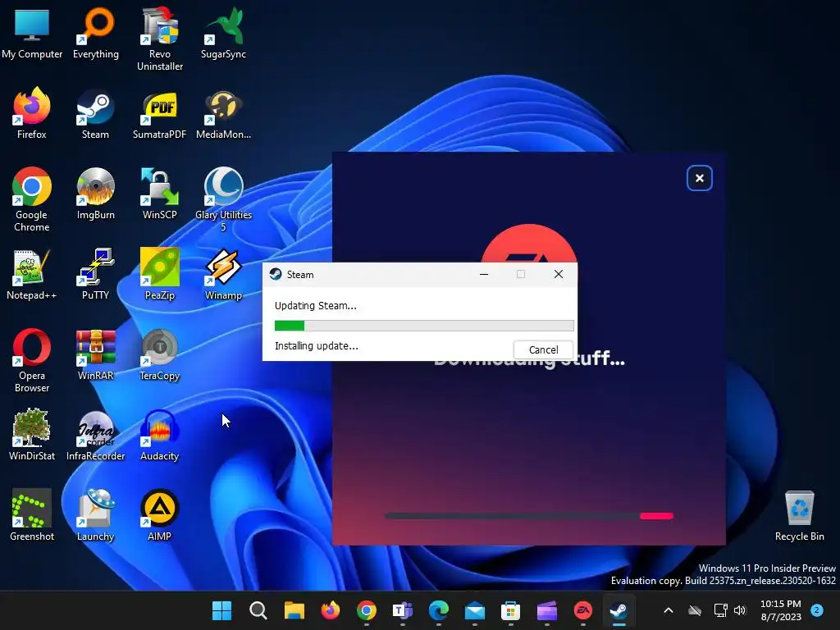Open Firefox desktop shortcut
840x630 pixels.
click(32, 113)
